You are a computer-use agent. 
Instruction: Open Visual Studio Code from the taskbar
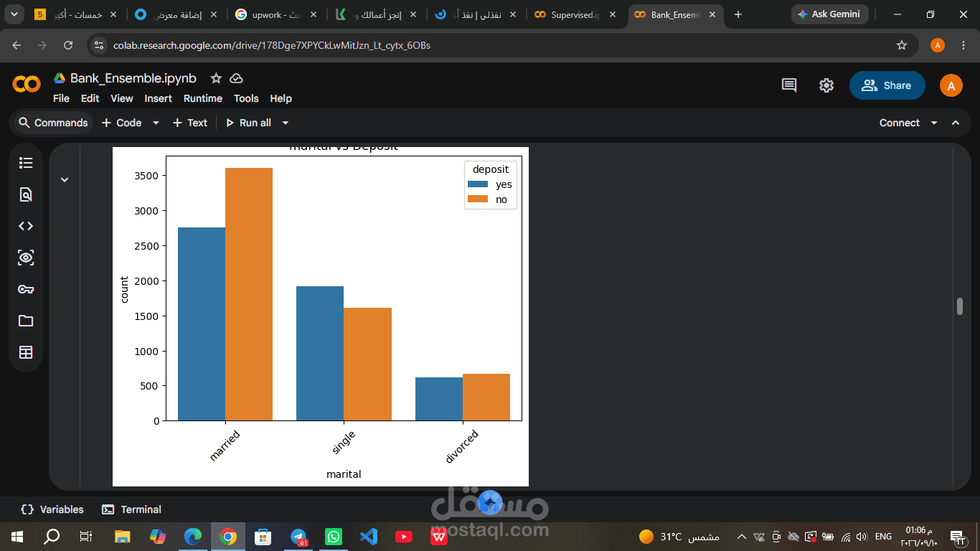coord(369,536)
